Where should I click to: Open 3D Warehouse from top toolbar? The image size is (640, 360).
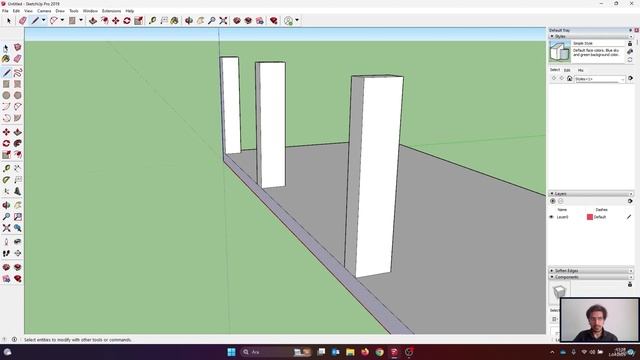(x=237, y=20)
